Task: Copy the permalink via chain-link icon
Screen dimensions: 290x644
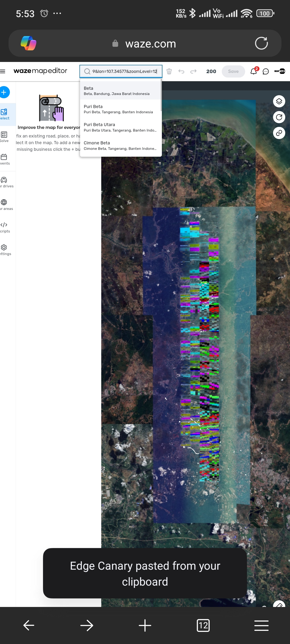Action: coord(279,133)
